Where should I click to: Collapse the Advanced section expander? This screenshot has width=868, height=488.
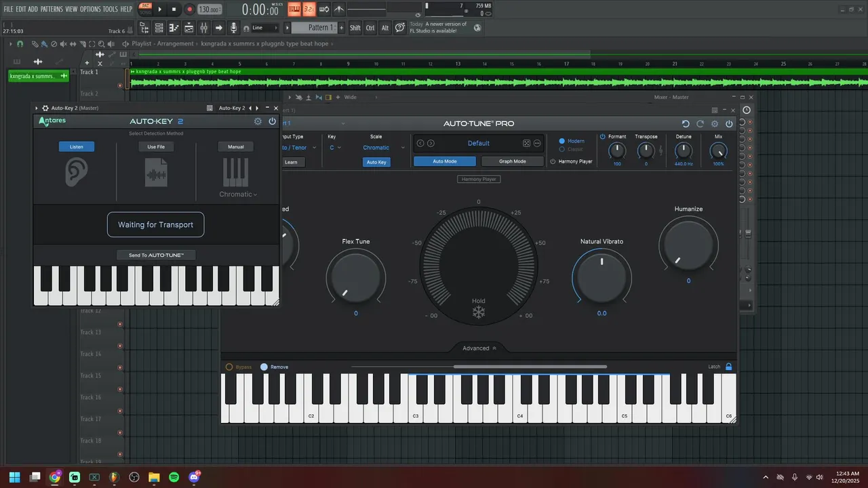point(479,348)
